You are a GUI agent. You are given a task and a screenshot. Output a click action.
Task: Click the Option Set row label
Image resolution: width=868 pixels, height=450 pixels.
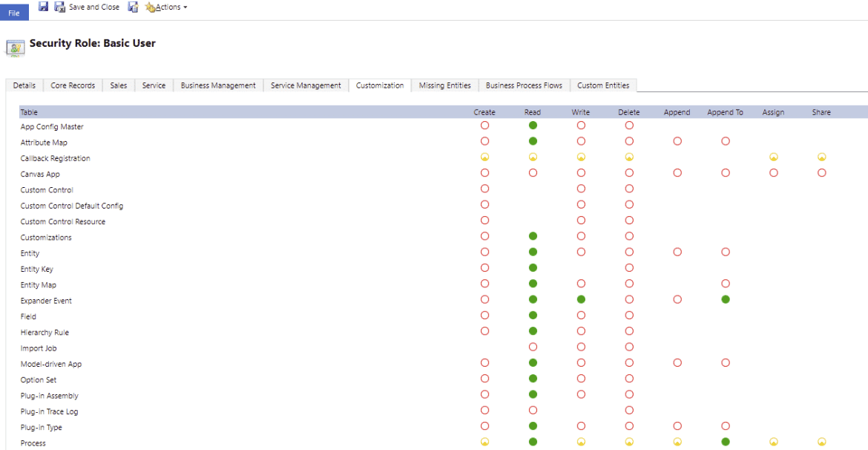[39, 380]
